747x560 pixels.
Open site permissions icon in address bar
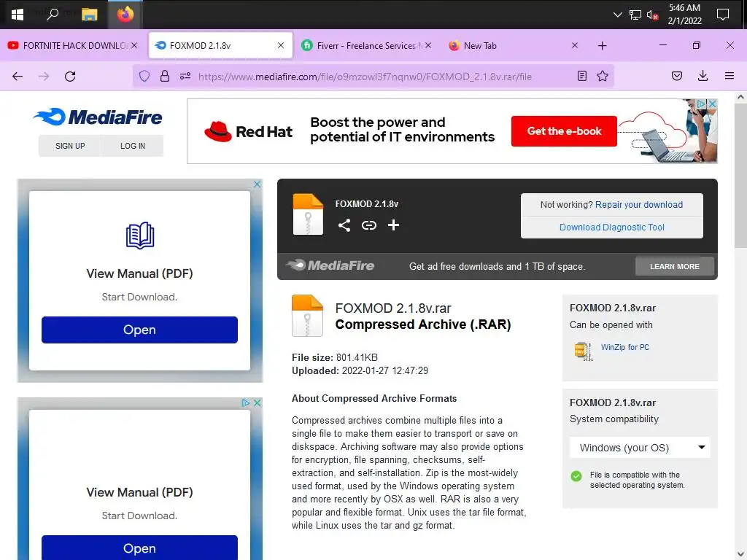(x=185, y=76)
